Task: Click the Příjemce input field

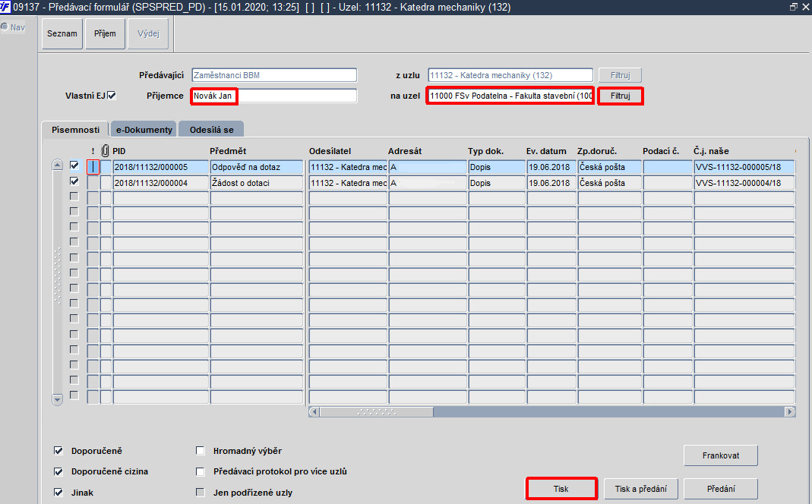Action: [x=274, y=96]
